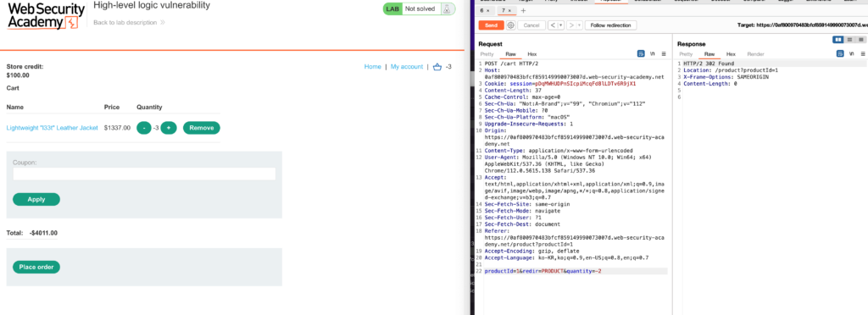Go to the Home link
The height and width of the screenshot is (315, 868).
(373, 66)
